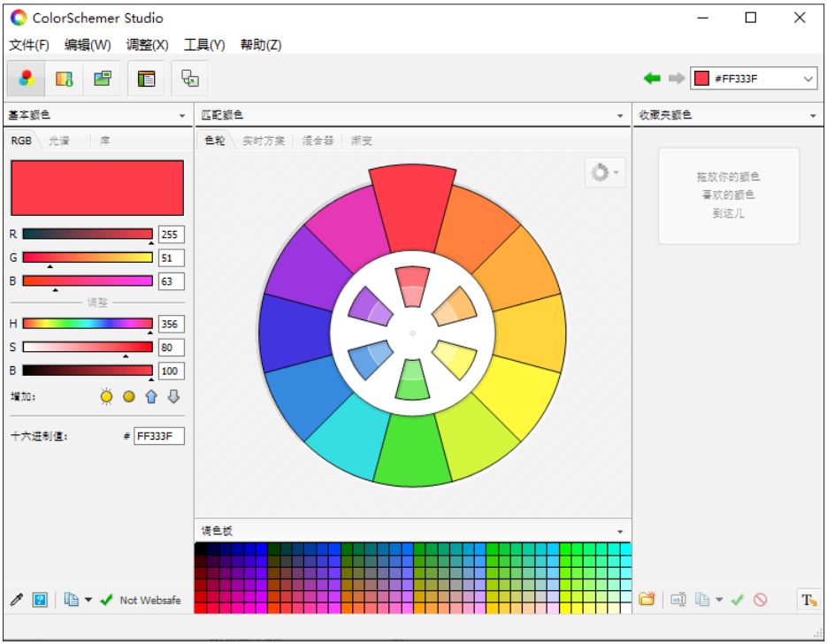Click the green back arrow in toolbar

point(652,79)
